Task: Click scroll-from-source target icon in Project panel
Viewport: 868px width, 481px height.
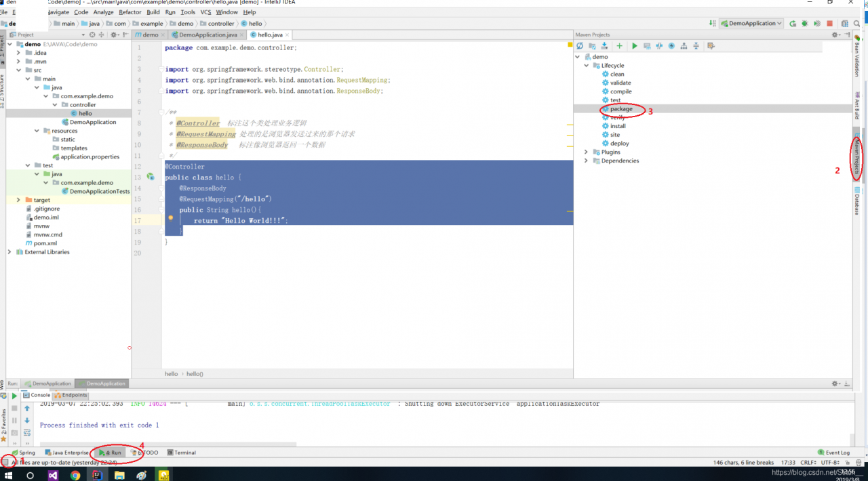Action: (93, 35)
